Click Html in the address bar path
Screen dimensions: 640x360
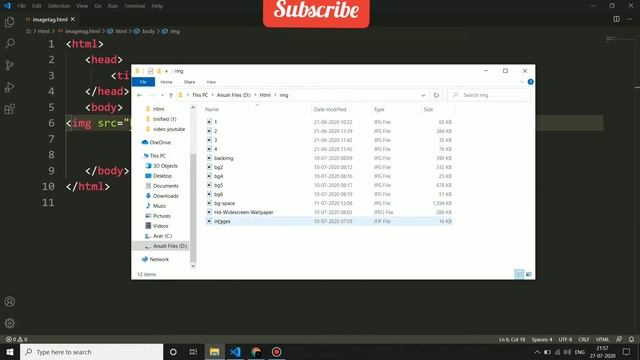coord(265,95)
